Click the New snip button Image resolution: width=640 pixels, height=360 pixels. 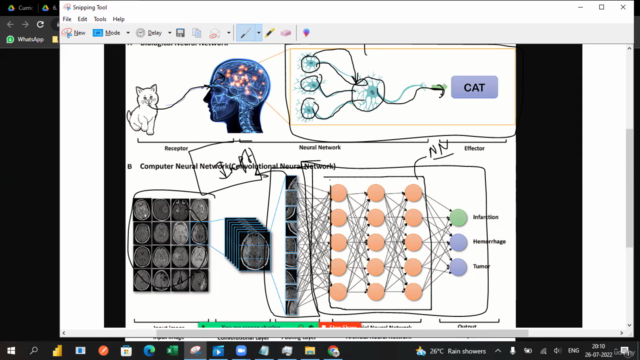point(74,33)
